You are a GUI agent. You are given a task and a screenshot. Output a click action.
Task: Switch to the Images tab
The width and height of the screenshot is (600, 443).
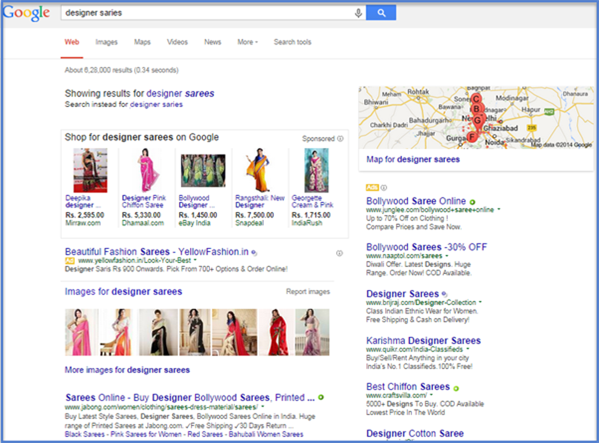[x=106, y=42]
